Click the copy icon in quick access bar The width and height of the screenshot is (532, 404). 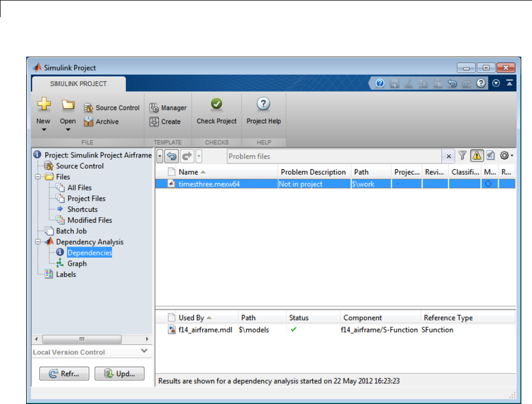point(423,83)
